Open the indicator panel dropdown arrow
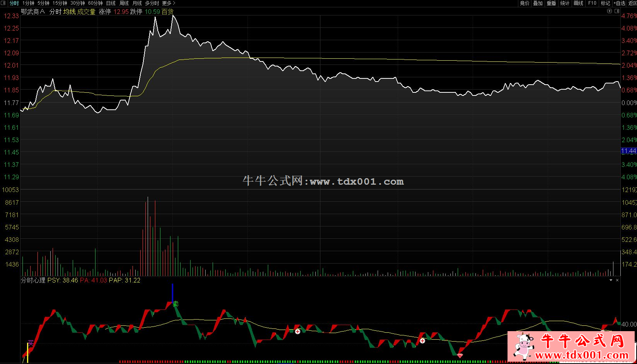 [611, 280]
